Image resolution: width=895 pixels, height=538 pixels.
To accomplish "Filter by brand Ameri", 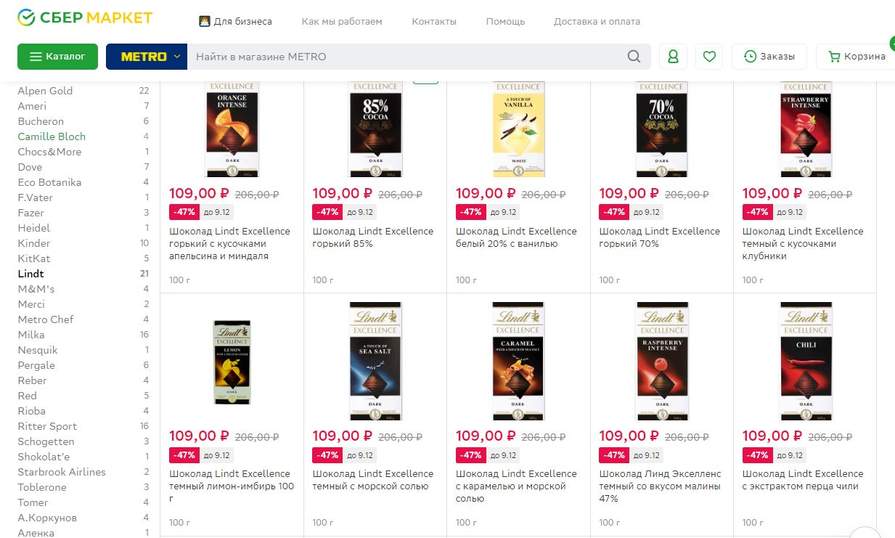I will click(x=32, y=106).
